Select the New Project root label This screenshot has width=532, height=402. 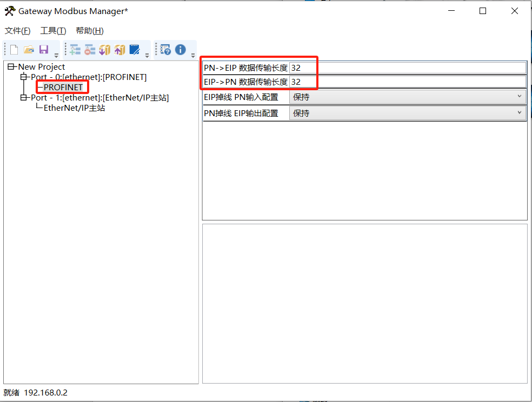tap(42, 67)
